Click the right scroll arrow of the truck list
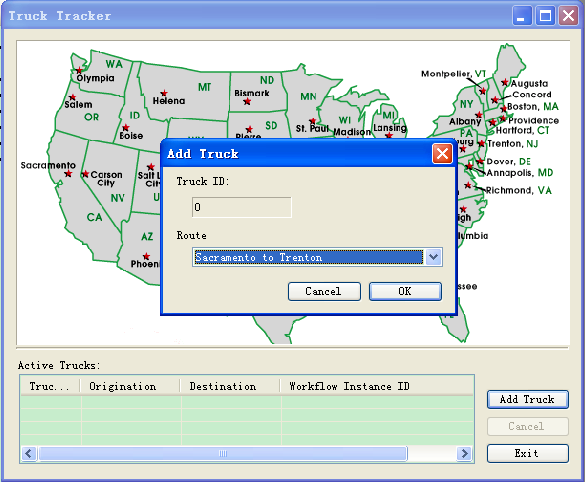585x482 pixels. pyautogui.click(x=464, y=454)
